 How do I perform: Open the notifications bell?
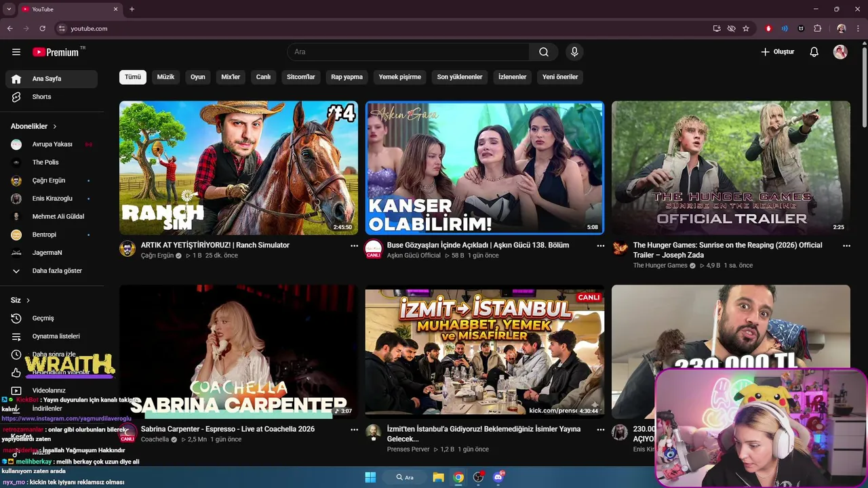(x=814, y=52)
